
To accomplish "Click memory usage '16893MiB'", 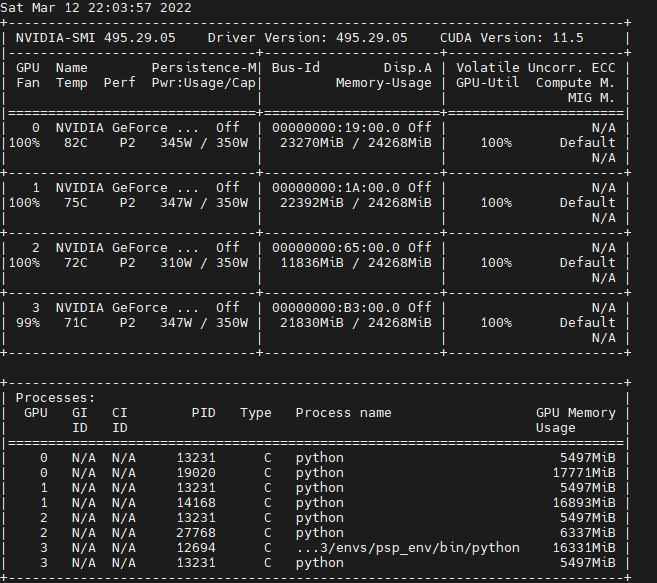I will point(584,503).
